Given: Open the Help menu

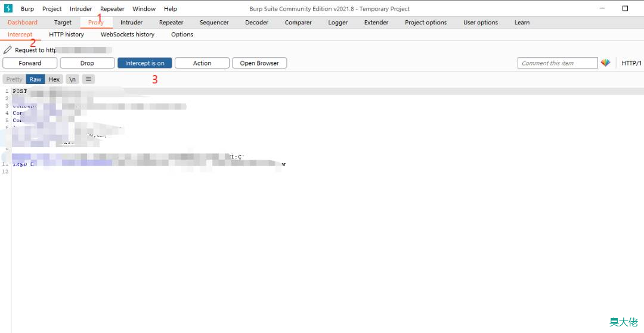Looking at the screenshot, I should click(x=171, y=8).
